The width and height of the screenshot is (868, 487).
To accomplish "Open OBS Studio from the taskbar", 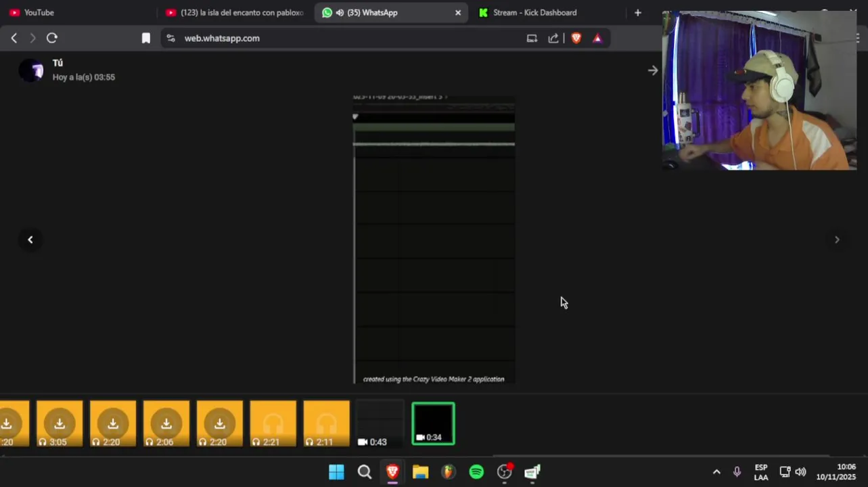I will point(505,472).
